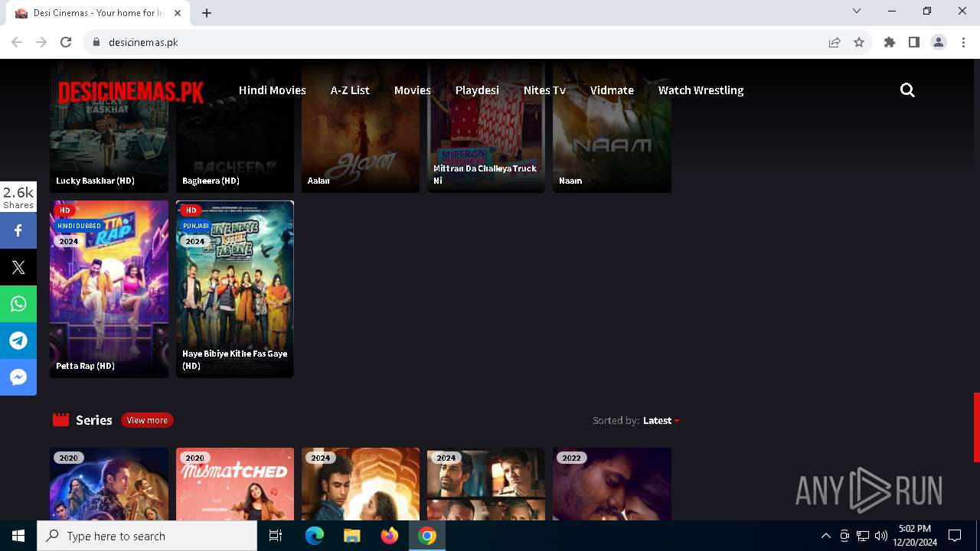Reload the current page

66,42
